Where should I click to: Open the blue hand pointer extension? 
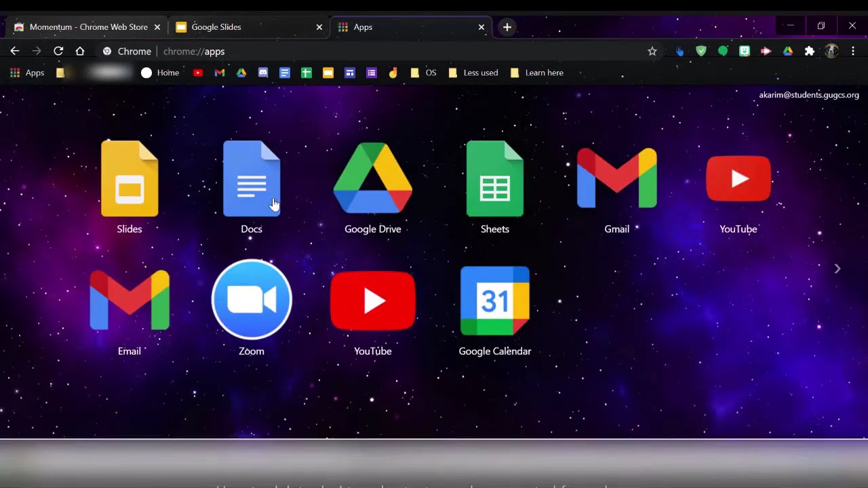coord(679,52)
